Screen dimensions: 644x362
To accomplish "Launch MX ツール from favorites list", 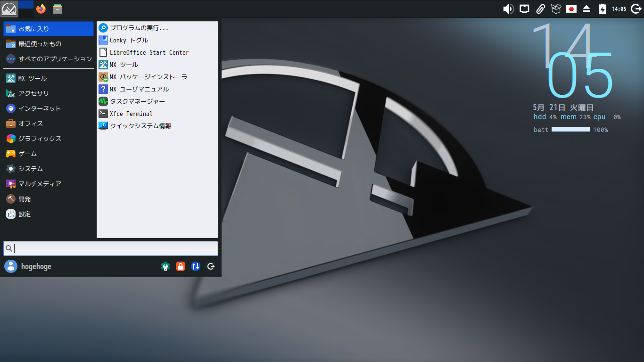I will click(157, 65).
